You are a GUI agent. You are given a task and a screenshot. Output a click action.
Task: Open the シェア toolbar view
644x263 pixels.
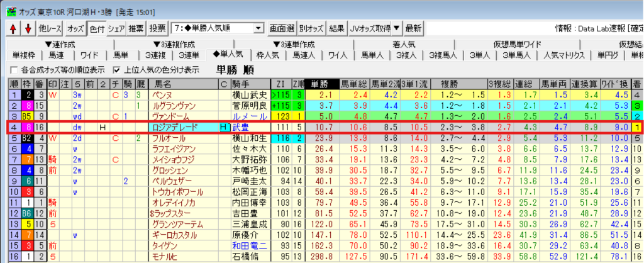tap(116, 28)
